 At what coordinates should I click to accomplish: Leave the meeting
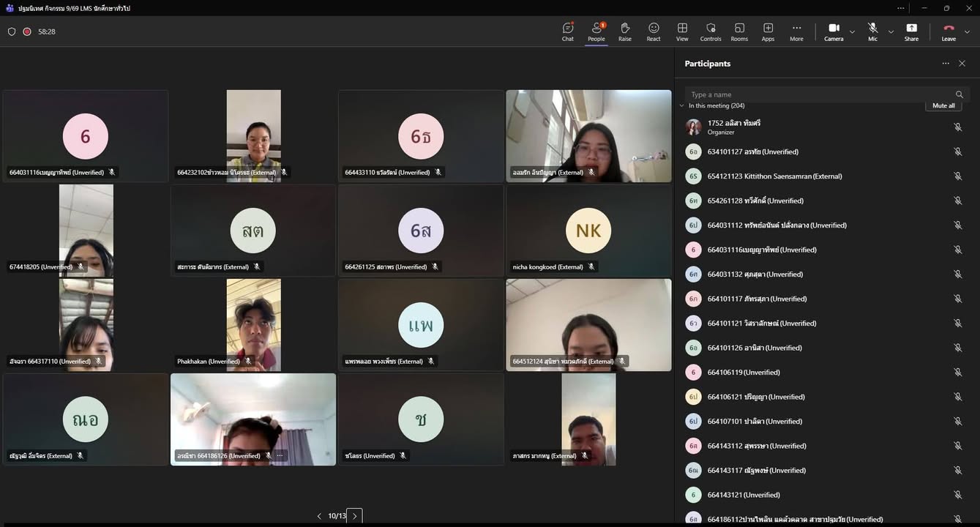point(949,31)
